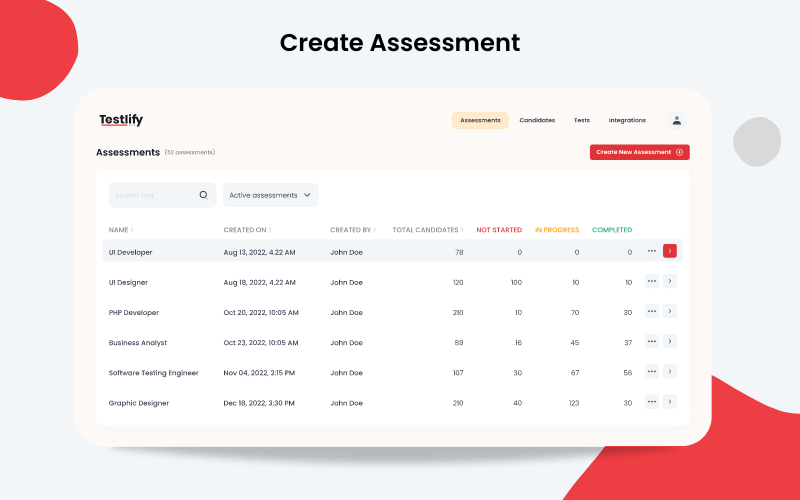
Task: Select the UI Developer assessment name
Action: tap(130, 252)
